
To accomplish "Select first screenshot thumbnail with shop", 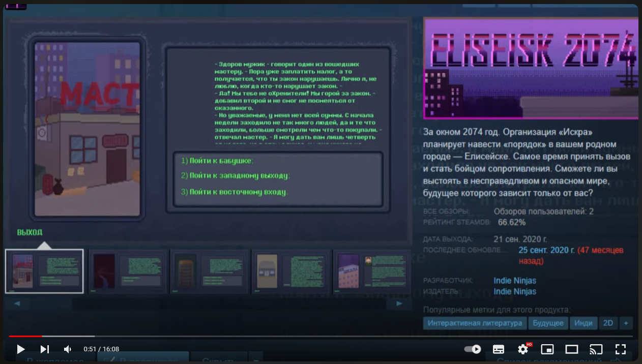I will 44,271.
